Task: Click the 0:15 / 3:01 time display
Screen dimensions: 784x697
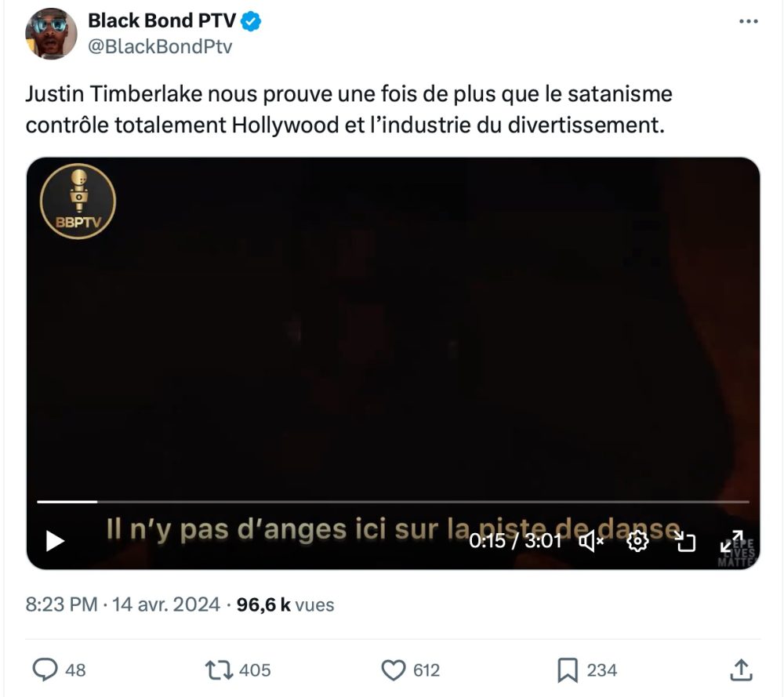Action: point(515,541)
